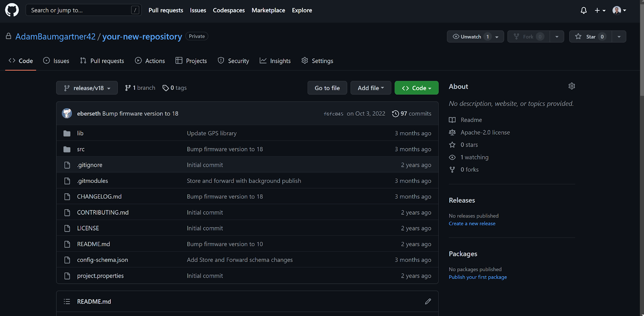Go to Codespaces in the top navigation
This screenshot has height=316, width=644.
229,10
